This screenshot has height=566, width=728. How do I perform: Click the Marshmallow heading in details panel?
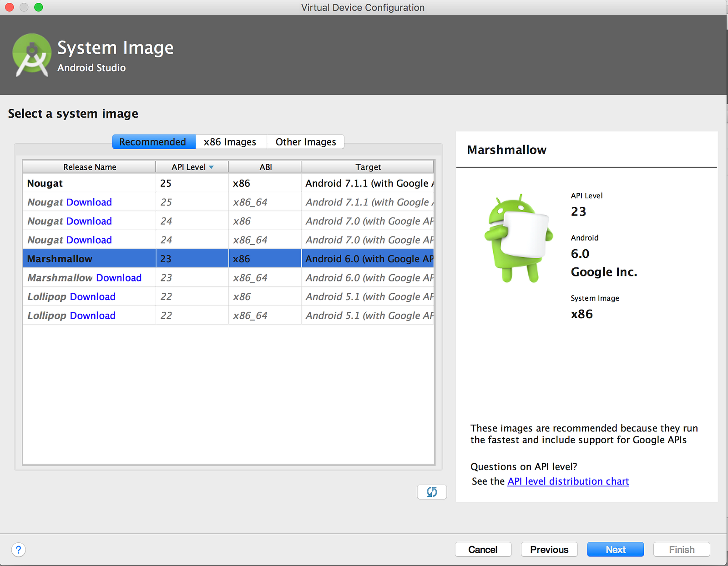[x=506, y=150]
